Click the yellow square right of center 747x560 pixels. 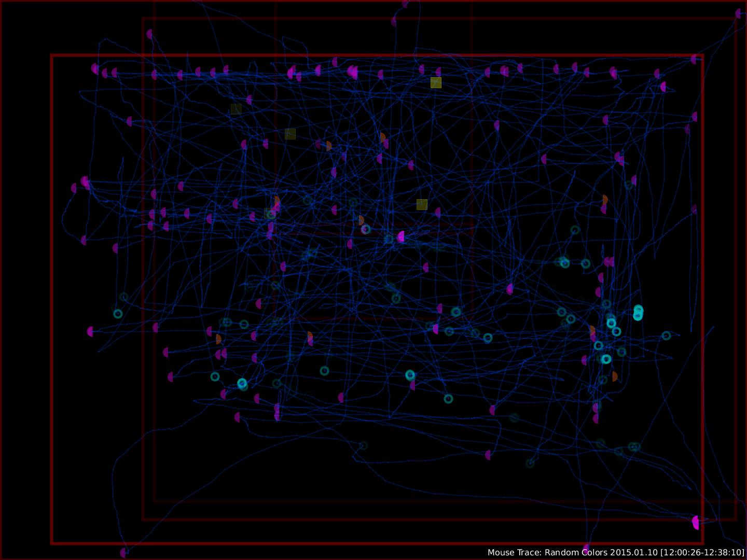pyautogui.click(x=422, y=204)
